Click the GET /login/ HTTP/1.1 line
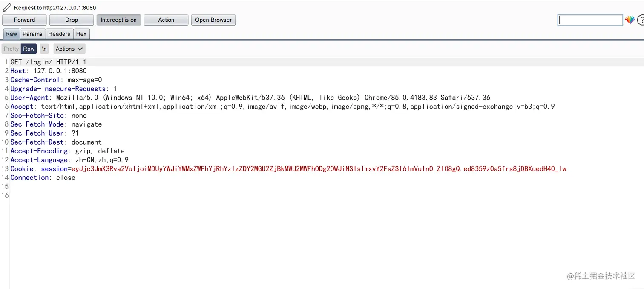Screen dimensions: 644x289 click(49, 62)
